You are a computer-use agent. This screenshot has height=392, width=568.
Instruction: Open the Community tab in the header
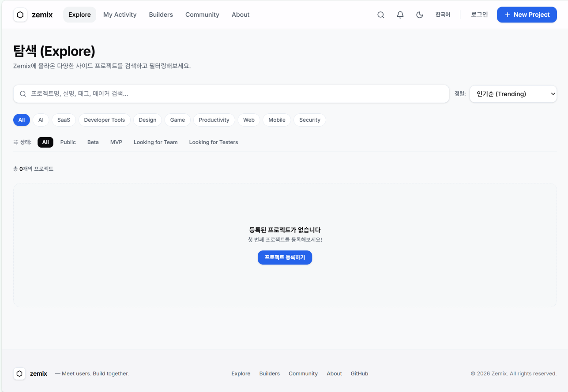202,15
